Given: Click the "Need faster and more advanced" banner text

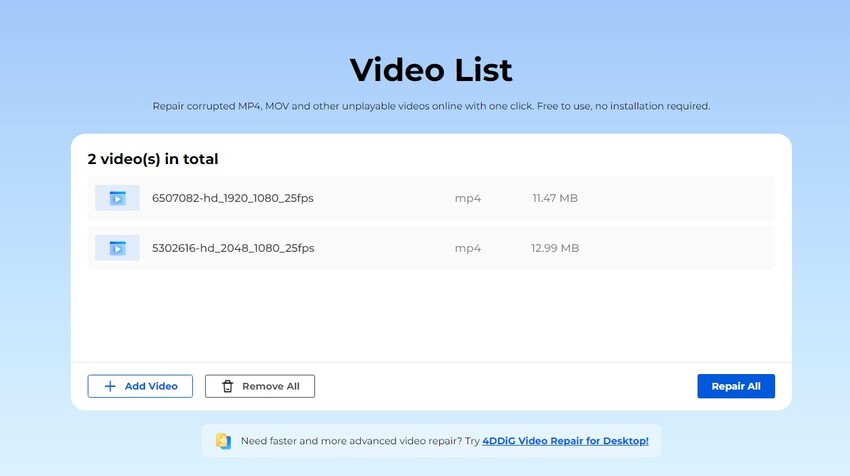Looking at the screenshot, I should 360,441.
